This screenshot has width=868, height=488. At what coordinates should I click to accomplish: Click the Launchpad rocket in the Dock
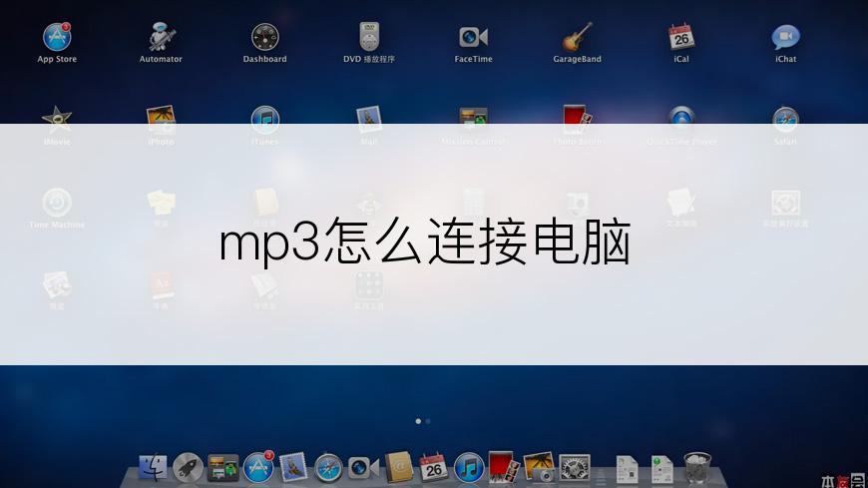click(x=188, y=467)
